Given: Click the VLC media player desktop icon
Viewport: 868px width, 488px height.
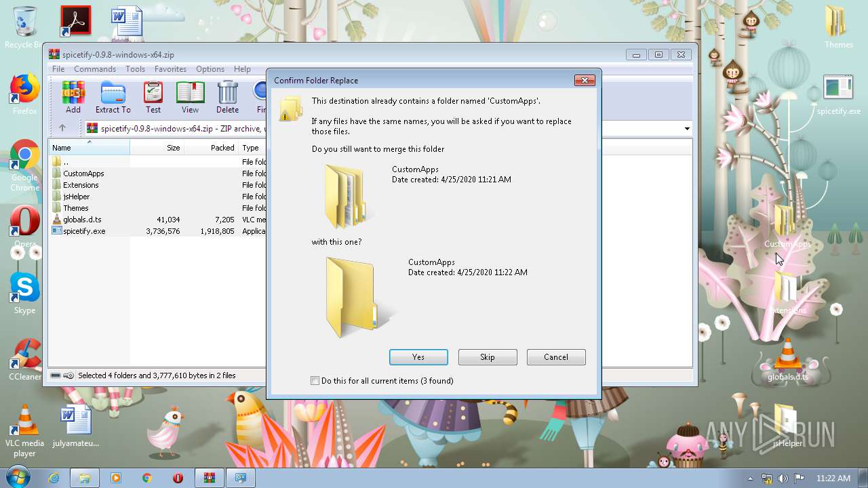Looking at the screenshot, I should tap(24, 431).
